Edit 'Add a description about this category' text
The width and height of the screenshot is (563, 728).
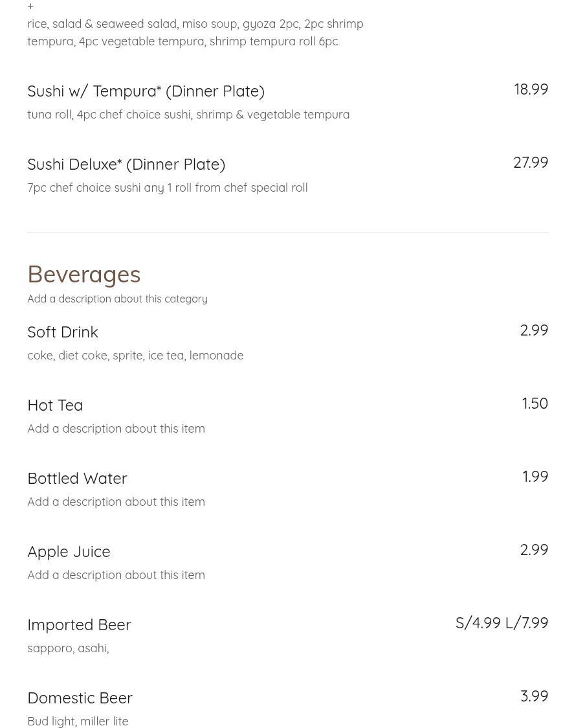(x=117, y=299)
